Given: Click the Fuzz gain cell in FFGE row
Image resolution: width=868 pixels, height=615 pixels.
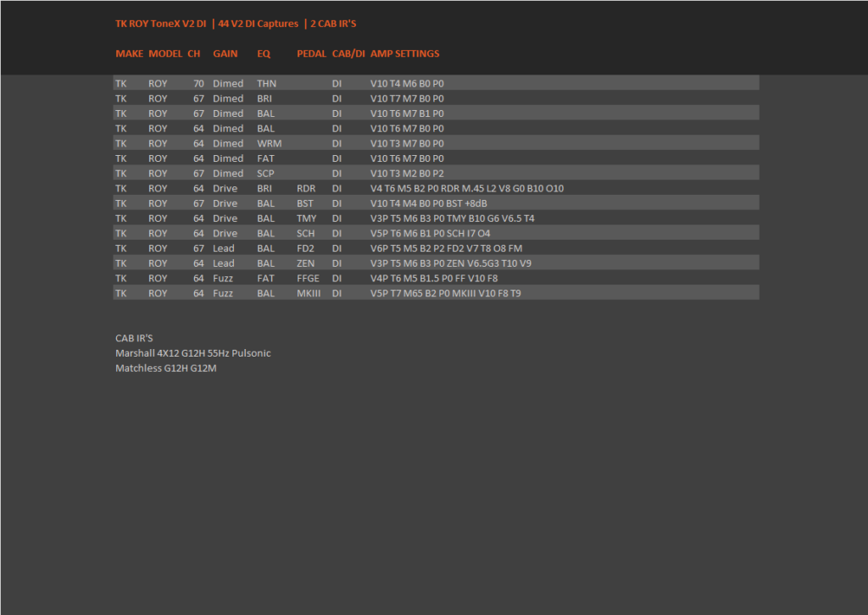Looking at the screenshot, I should (223, 278).
